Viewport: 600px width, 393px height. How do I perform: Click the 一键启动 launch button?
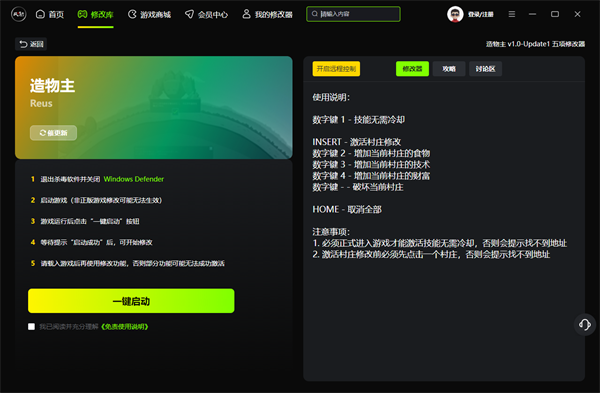click(x=131, y=301)
